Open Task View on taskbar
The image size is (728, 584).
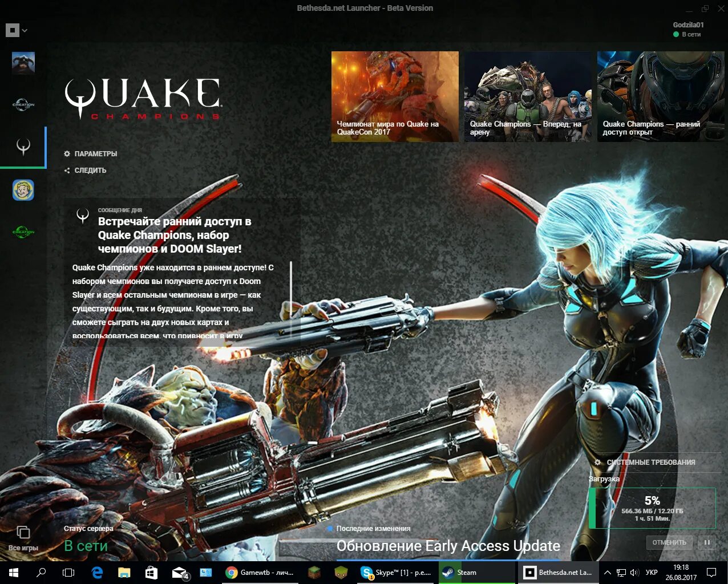point(68,573)
